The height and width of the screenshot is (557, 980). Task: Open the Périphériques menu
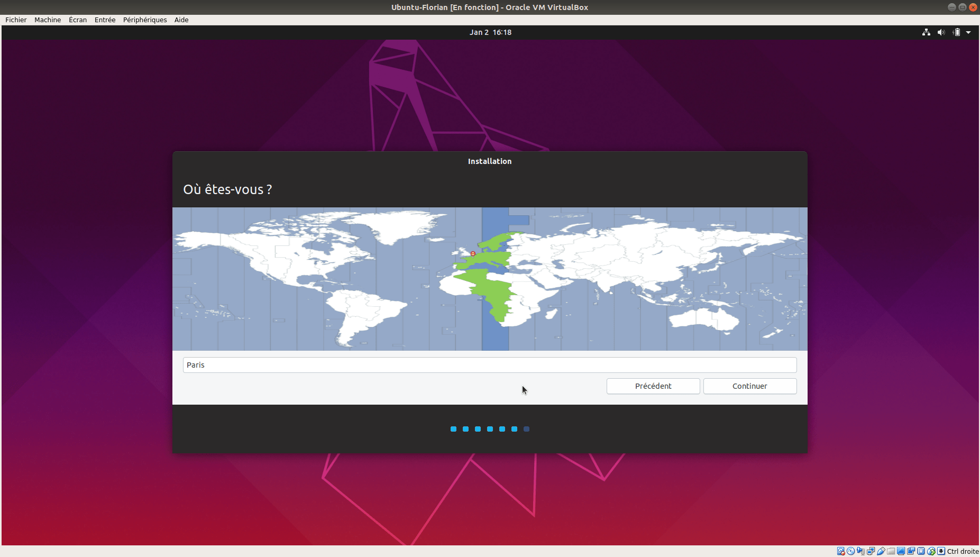pos(144,20)
